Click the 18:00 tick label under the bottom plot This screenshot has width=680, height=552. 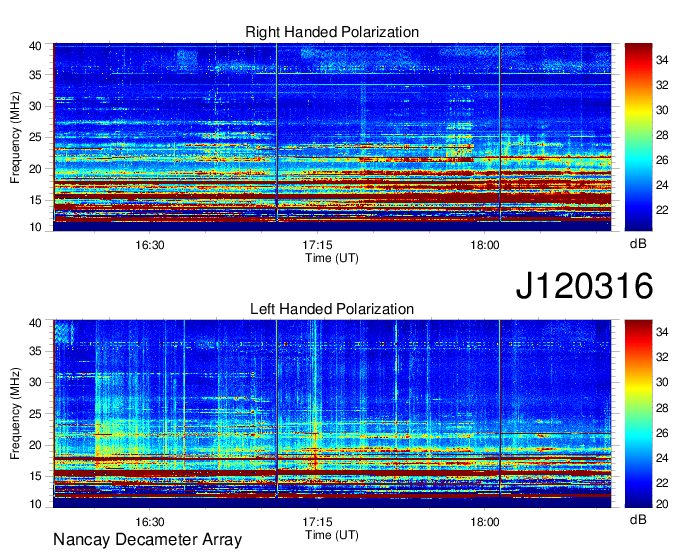[485, 522]
